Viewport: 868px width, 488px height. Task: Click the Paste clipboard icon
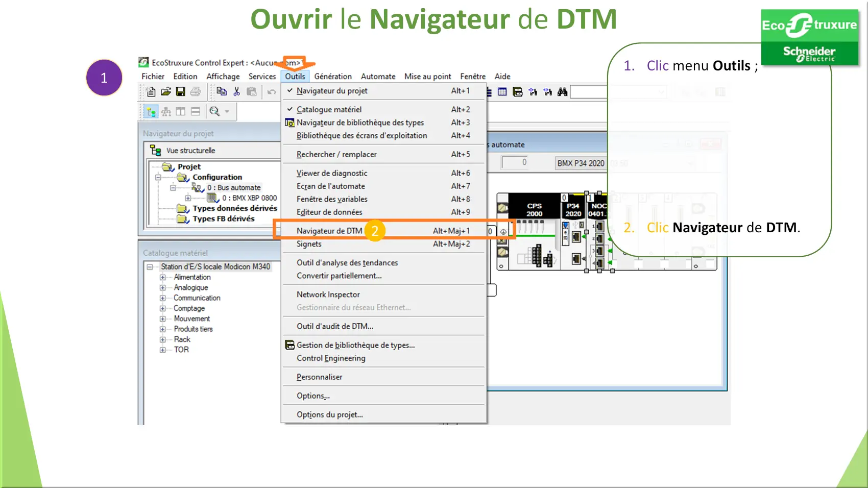(x=252, y=91)
